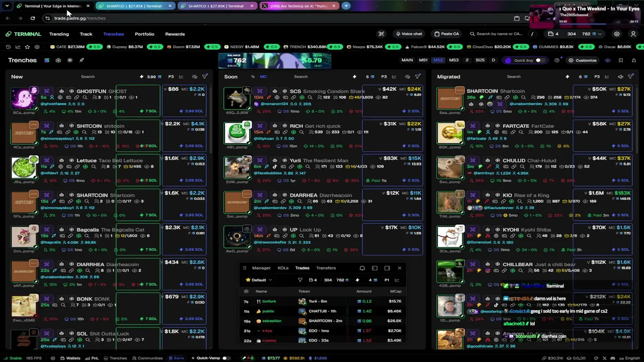Click the chart icon in Migrated column header
Screen dimensions: 644x362
607,77
